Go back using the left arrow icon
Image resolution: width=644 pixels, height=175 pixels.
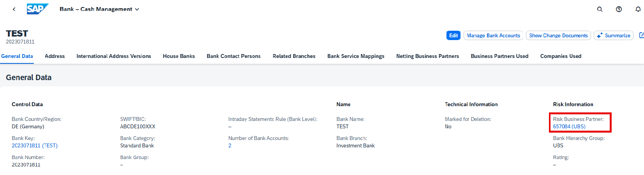coord(14,9)
